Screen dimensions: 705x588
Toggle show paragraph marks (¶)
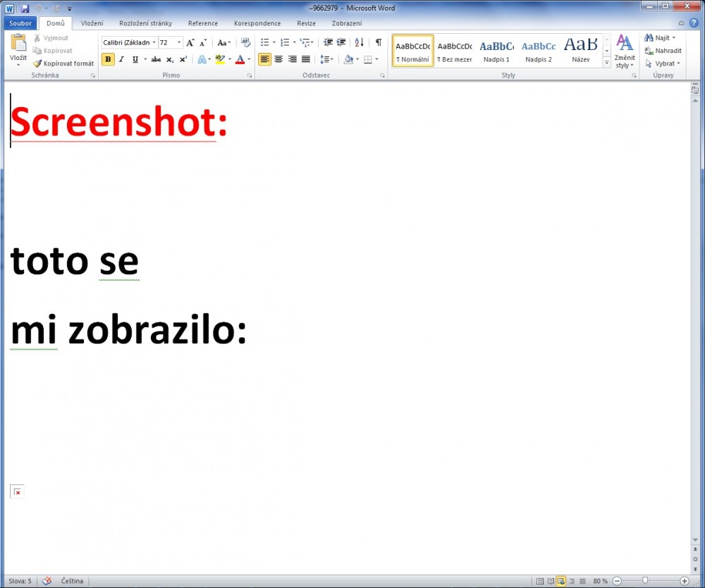379,43
